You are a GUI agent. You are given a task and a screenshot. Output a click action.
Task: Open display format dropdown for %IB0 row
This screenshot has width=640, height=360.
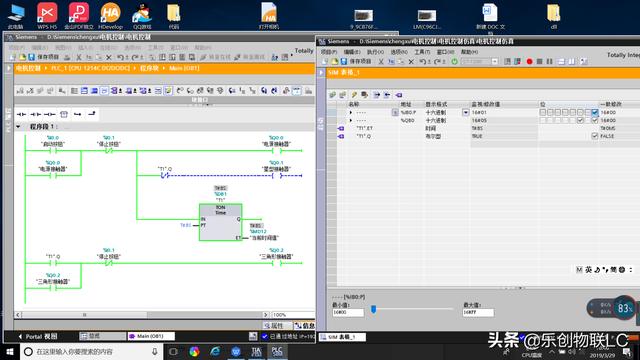pyautogui.click(x=465, y=112)
